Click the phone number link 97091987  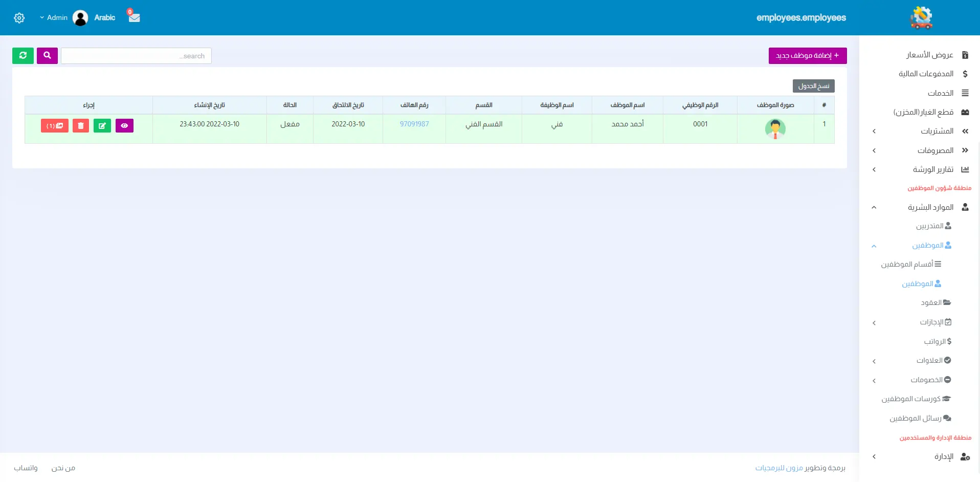click(414, 124)
